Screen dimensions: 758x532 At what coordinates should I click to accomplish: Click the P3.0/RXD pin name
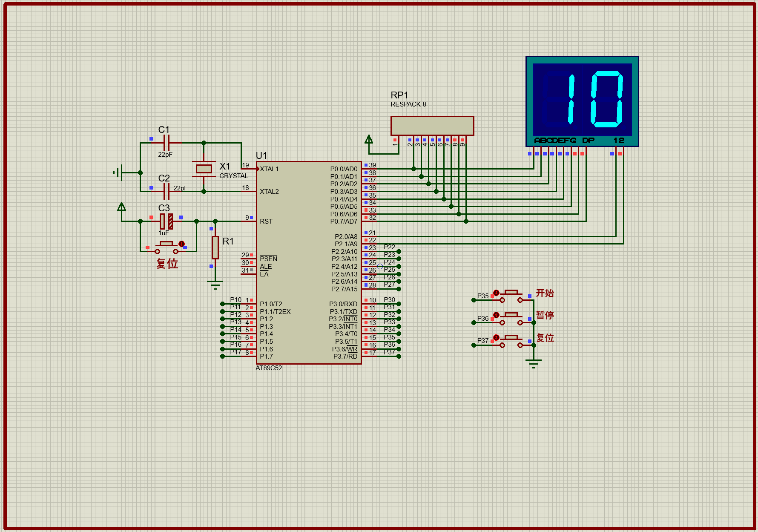pyautogui.click(x=343, y=304)
